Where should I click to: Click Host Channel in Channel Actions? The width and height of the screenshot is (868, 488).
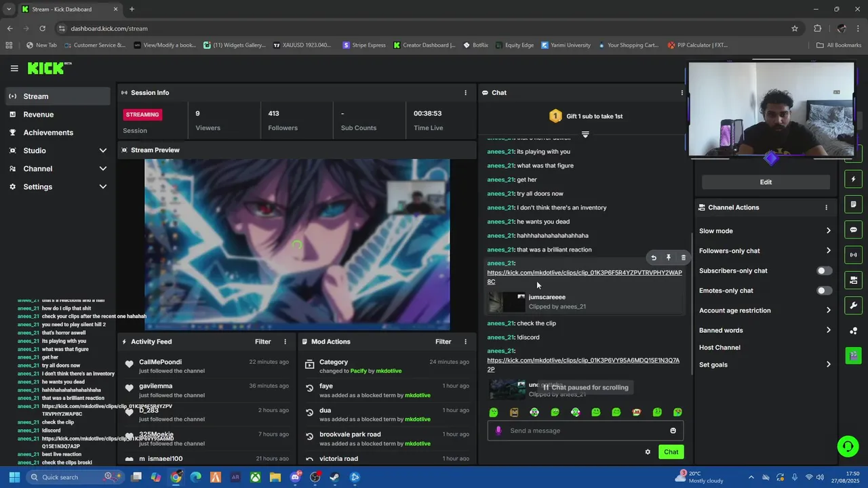point(719,348)
